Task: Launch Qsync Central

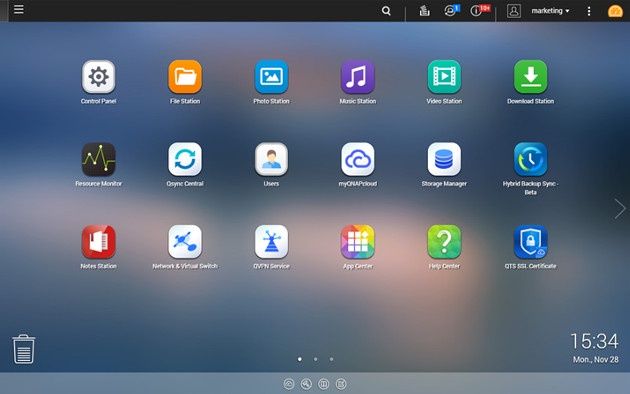Action: click(x=185, y=159)
